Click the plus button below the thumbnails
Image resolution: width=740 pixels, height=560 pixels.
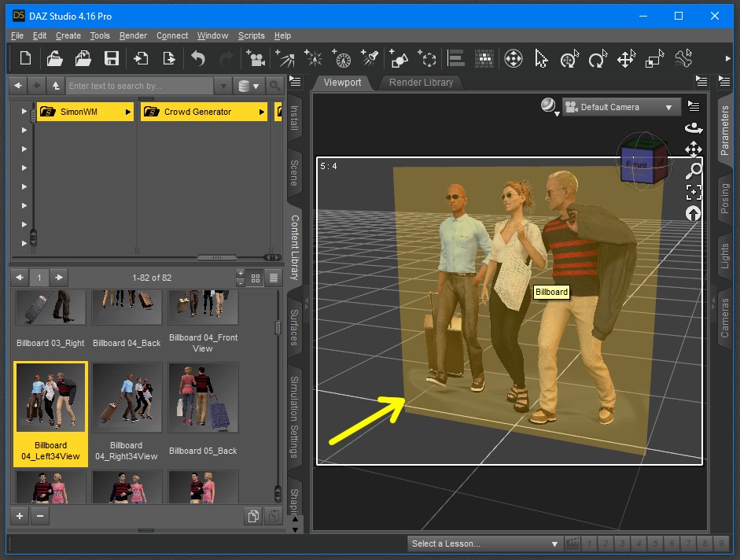pyautogui.click(x=20, y=516)
